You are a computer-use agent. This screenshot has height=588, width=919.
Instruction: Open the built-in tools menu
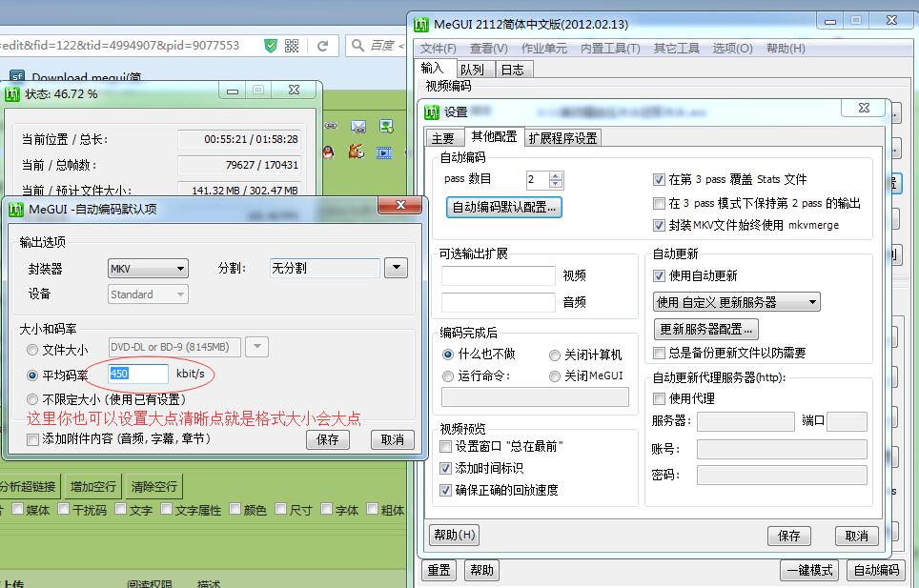pyautogui.click(x=609, y=48)
